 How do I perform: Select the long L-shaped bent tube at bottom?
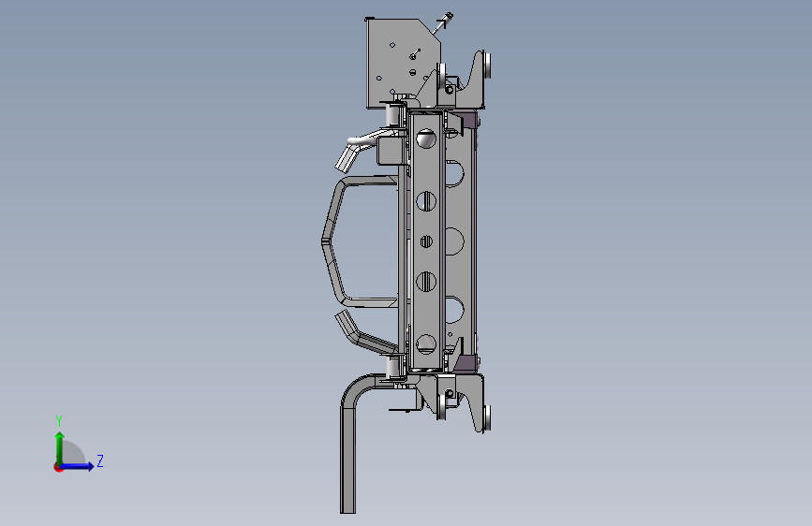(x=349, y=446)
